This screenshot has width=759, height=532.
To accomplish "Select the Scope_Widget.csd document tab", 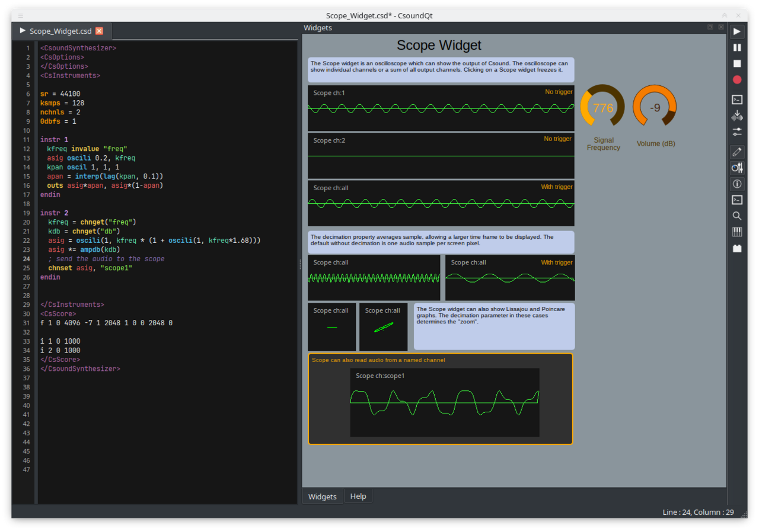I will coord(61,31).
